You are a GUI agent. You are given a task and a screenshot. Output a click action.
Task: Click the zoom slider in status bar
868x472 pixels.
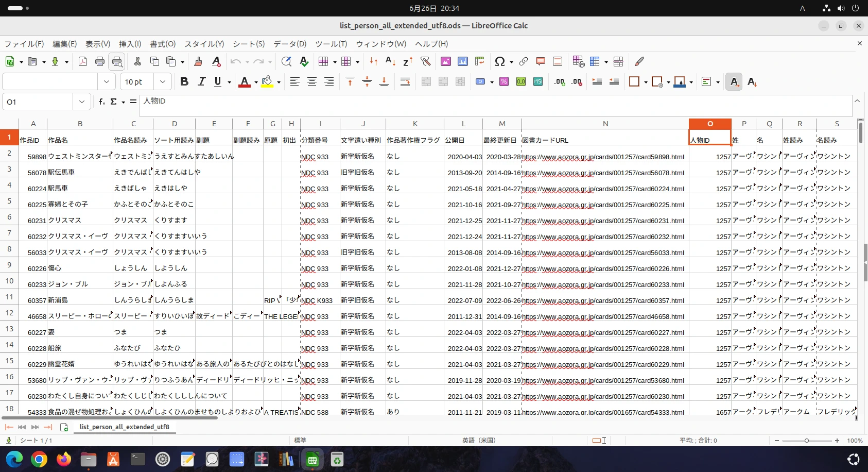coord(806,441)
